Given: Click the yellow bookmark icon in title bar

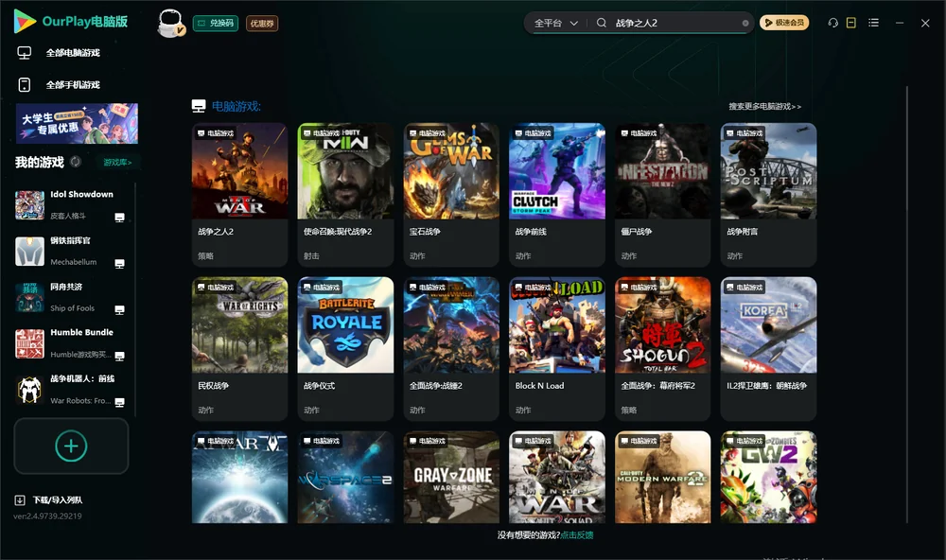Looking at the screenshot, I should [x=851, y=23].
